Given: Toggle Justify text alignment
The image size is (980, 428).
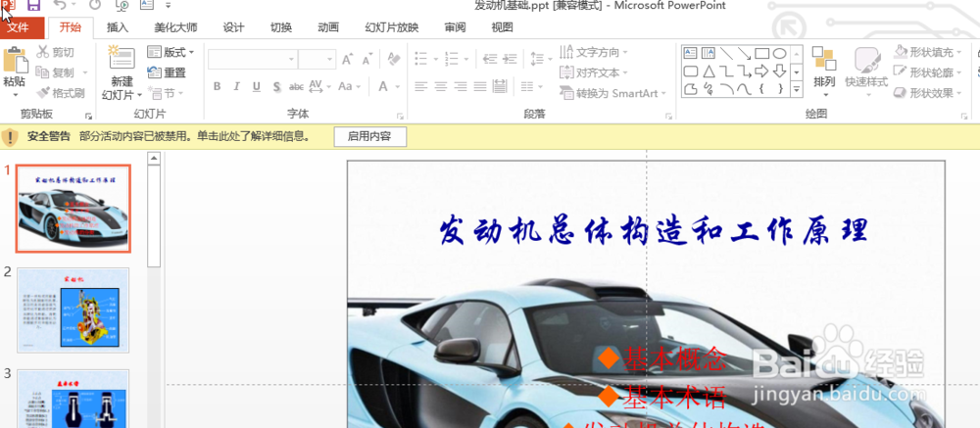Looking at the screenshot, I should click(480, 86).
